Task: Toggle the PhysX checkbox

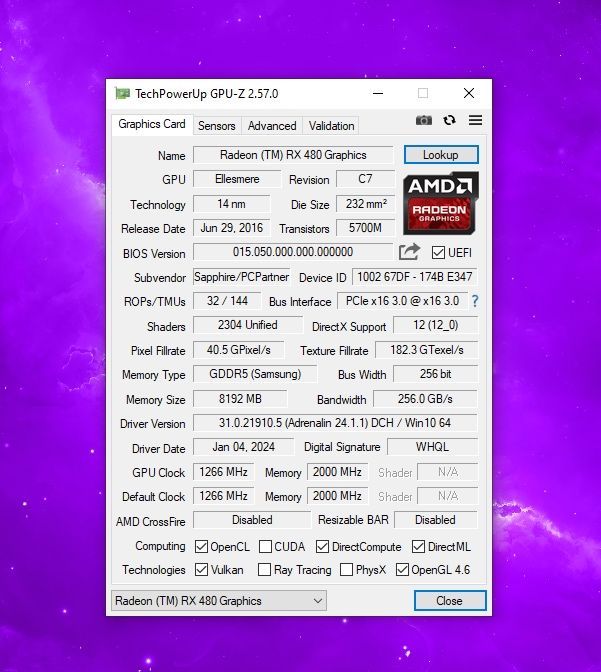Action: (346, 570)
